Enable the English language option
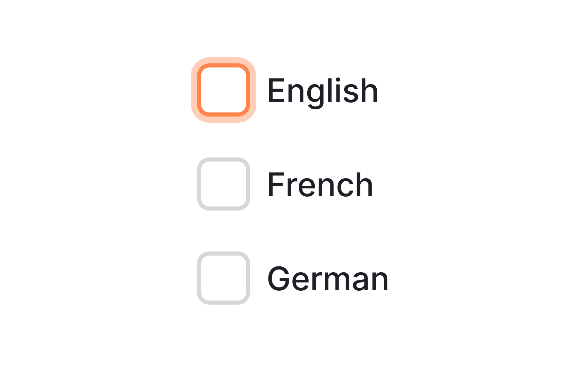 224,90
